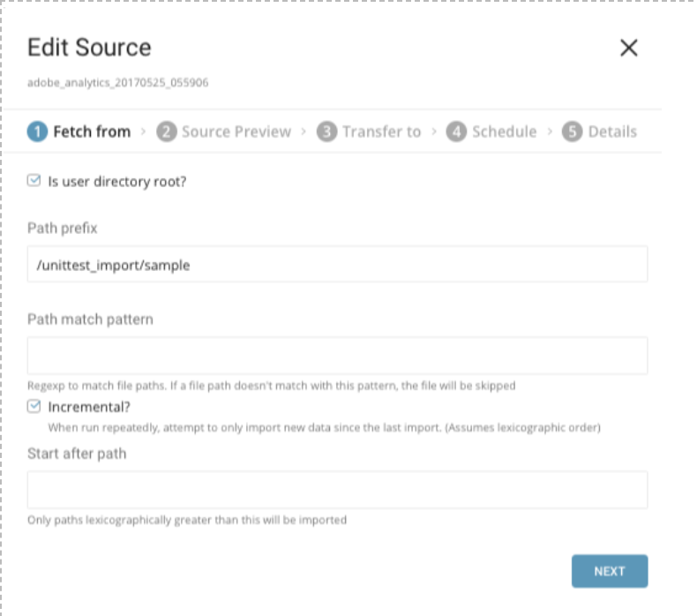Screen dimensions: 697x616
Task: Click the step 3 number circle
Action: (x=326, y=131)
